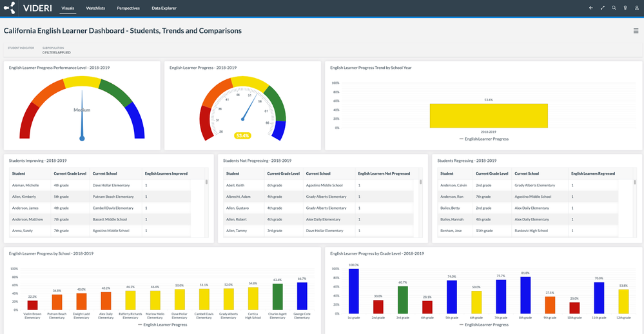Open the Perspectives tab
The height and width of the screenshot is (334, 644).
[x=128, y=8]
